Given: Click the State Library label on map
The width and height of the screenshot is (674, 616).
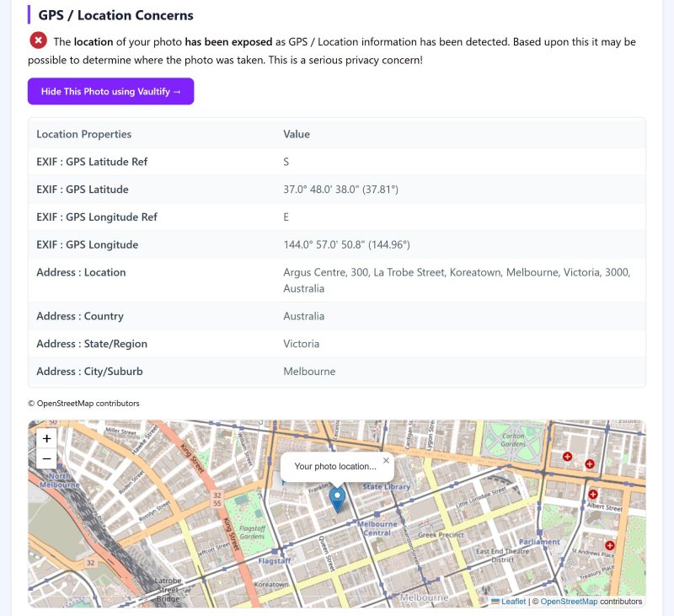Looking at the screenshot, I should (x=387, y=486).
